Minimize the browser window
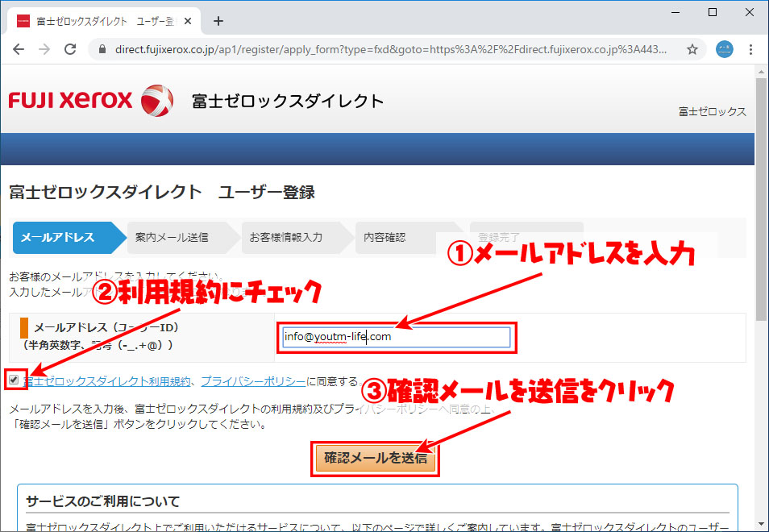 675,13
